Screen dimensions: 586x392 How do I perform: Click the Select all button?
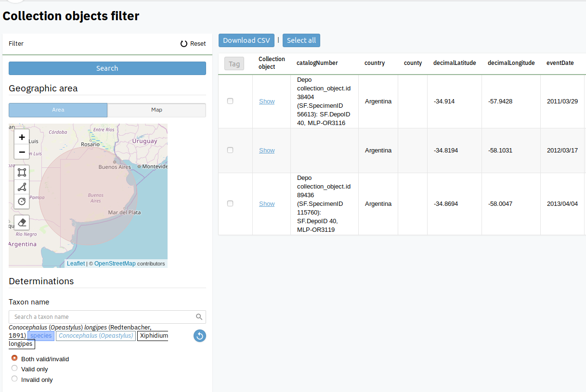coord(301,40)
